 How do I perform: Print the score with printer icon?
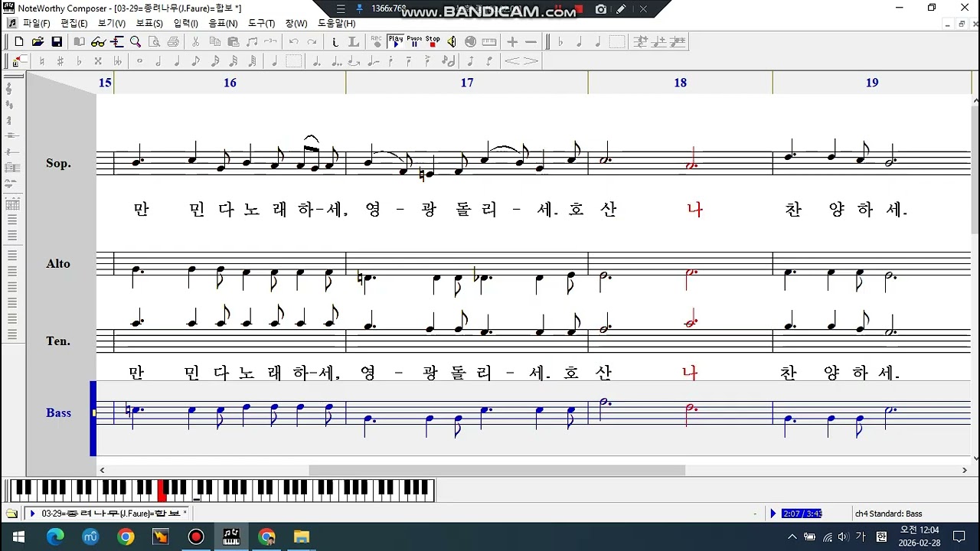click(173, 41)
